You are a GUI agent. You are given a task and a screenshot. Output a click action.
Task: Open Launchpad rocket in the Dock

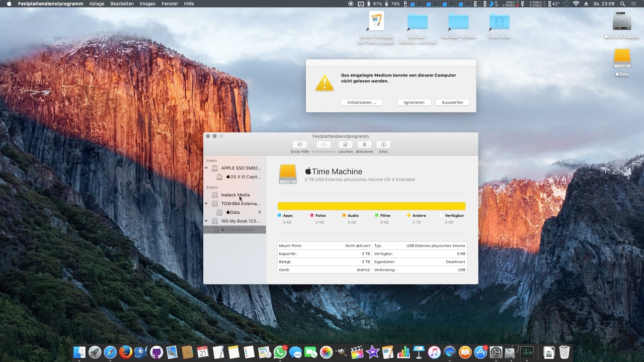95,352
